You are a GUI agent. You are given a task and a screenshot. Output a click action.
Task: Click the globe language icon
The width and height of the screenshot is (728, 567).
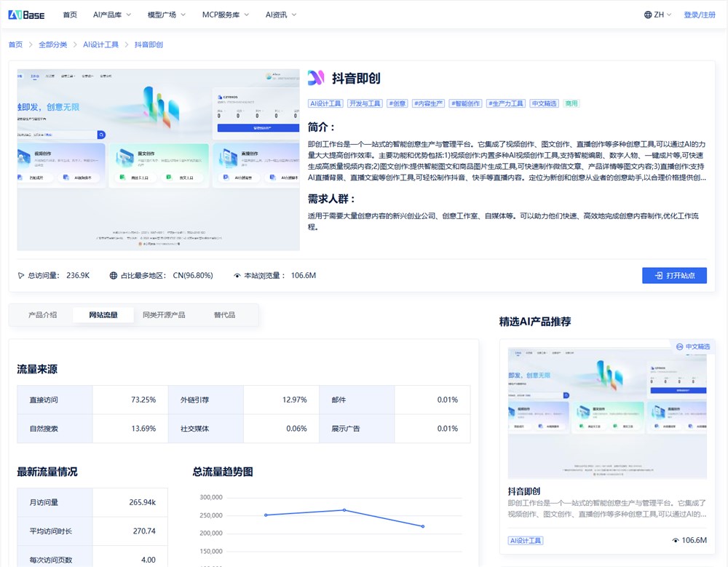pyautogui.click(x=648, y=15)
